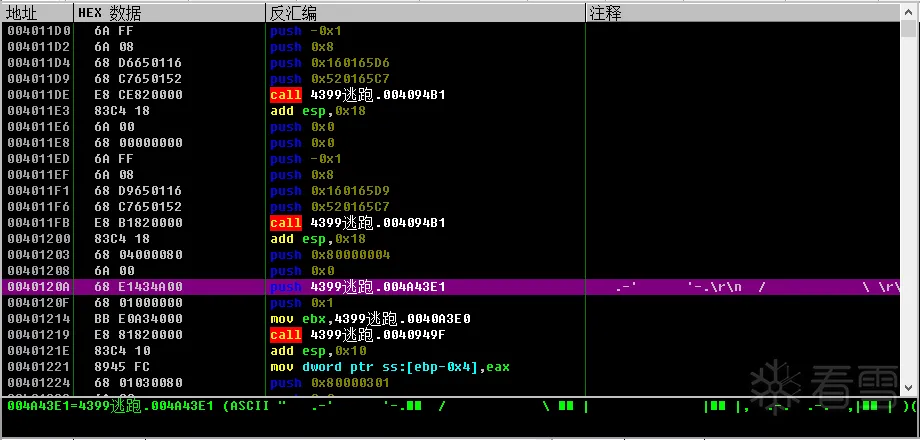Viewport: 920px width, 440px height.
Task: Click instruction push 0x80000004
Action: (x=330, y=255)
